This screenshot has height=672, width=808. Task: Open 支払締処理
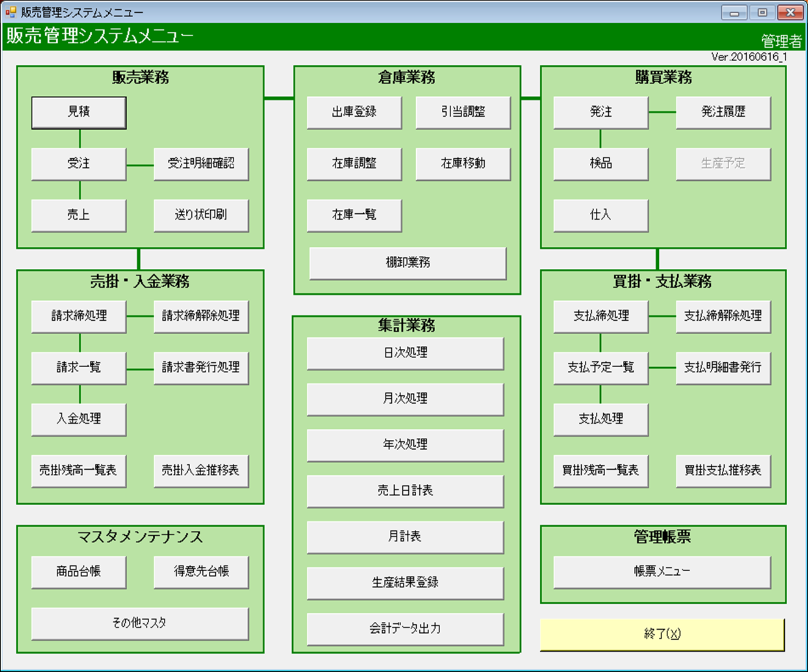(x=601, y=316)
